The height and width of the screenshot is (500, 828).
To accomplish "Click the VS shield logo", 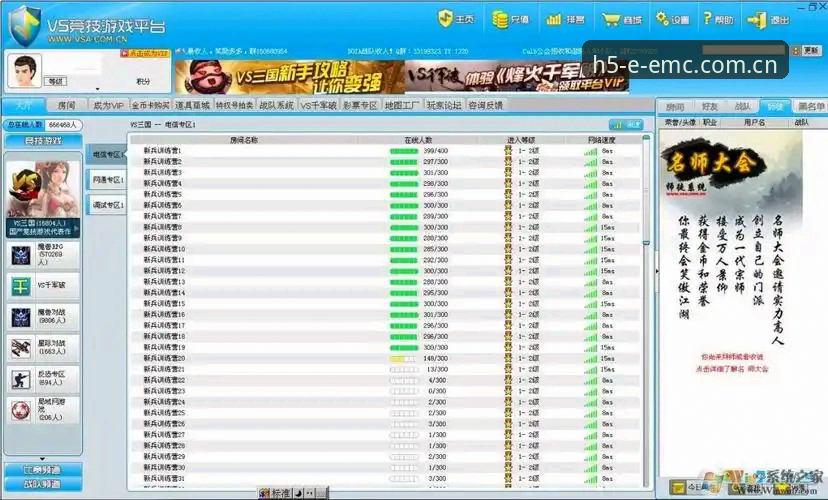I will click(x=24, y=26).
